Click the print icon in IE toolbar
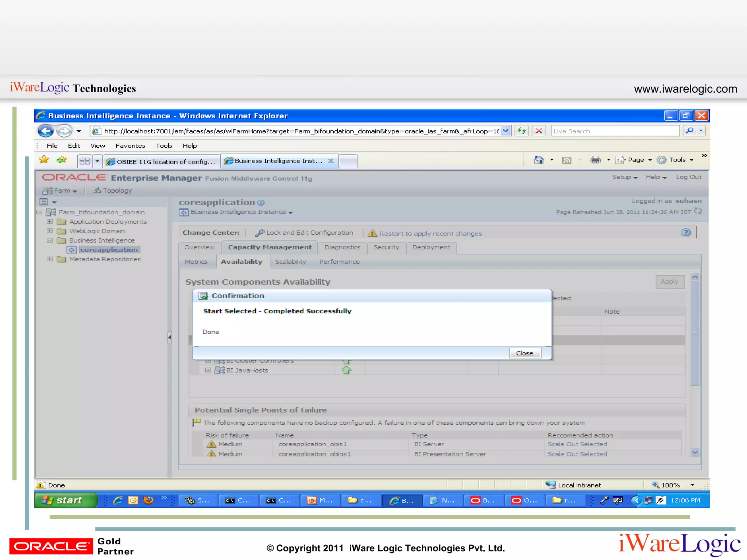Screen dimensions: 747x560 click(595, 160)
